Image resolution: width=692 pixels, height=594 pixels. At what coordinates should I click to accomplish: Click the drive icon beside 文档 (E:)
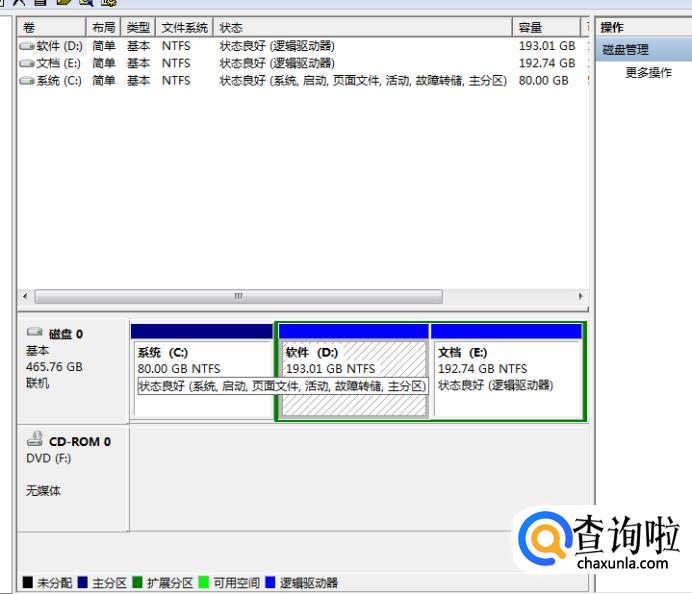pyautogui.click(x=26, y=64)
